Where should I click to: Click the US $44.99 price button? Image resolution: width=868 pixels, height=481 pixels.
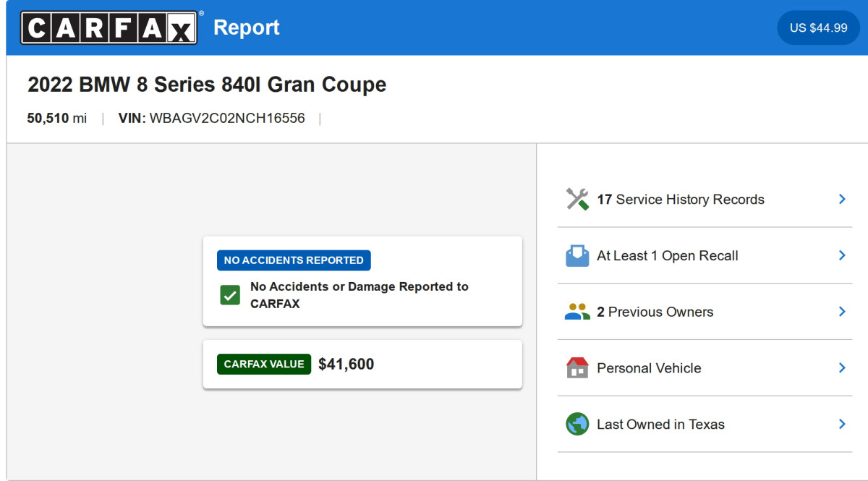(818, 27)
